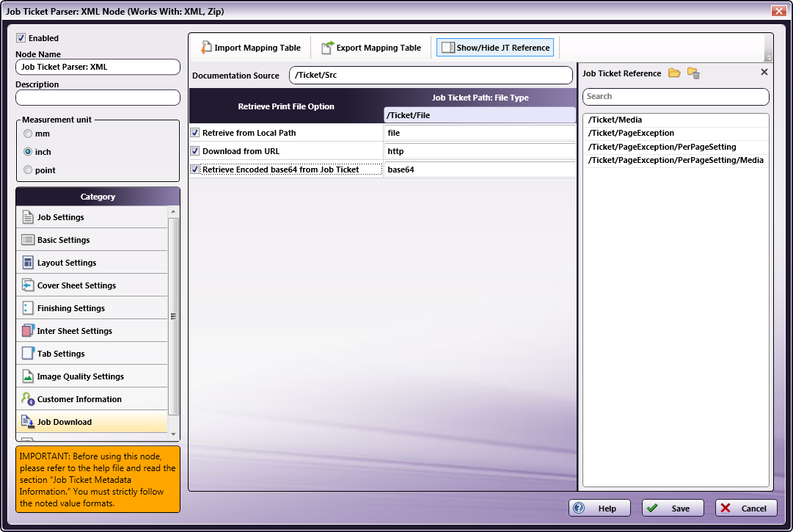This screenshot has width=793, height=532.
Task: Click the Job Settings category icon
Action: click(x=28, y=217)
